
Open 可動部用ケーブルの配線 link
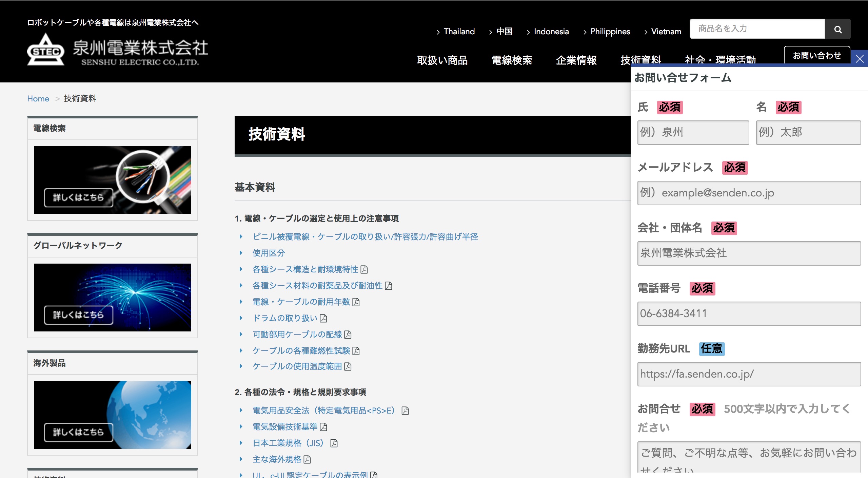297,334
